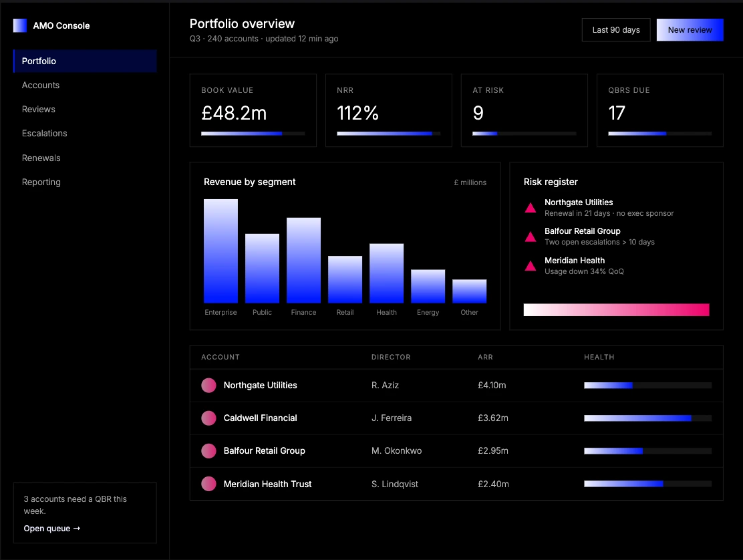Open the QBRs Due 17 card
743x560 pixels.
pyautogui.click(x=660, y=110)
